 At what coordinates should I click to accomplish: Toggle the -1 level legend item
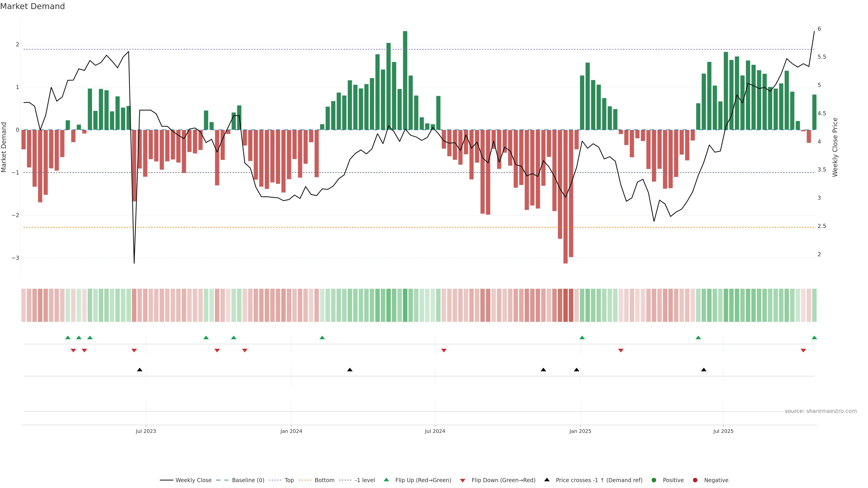365,480
